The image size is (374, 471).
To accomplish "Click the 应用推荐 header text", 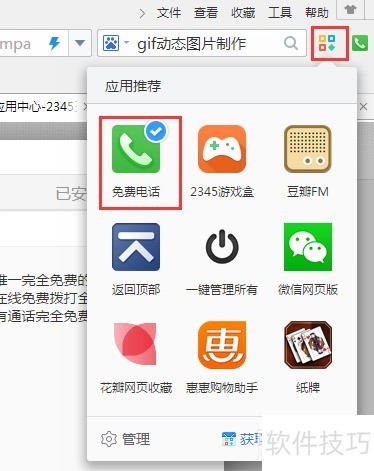I will pyautogui.click(x=133, y=86).
